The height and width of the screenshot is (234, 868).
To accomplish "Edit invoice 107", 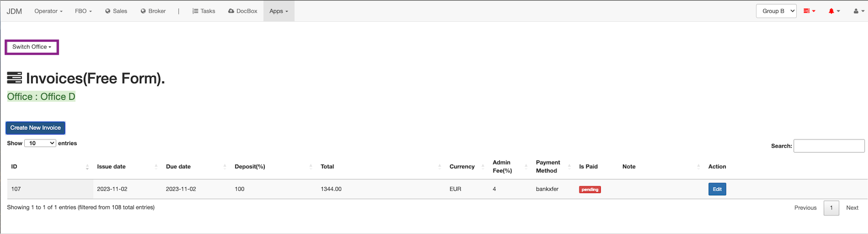I will click(717, 190).
